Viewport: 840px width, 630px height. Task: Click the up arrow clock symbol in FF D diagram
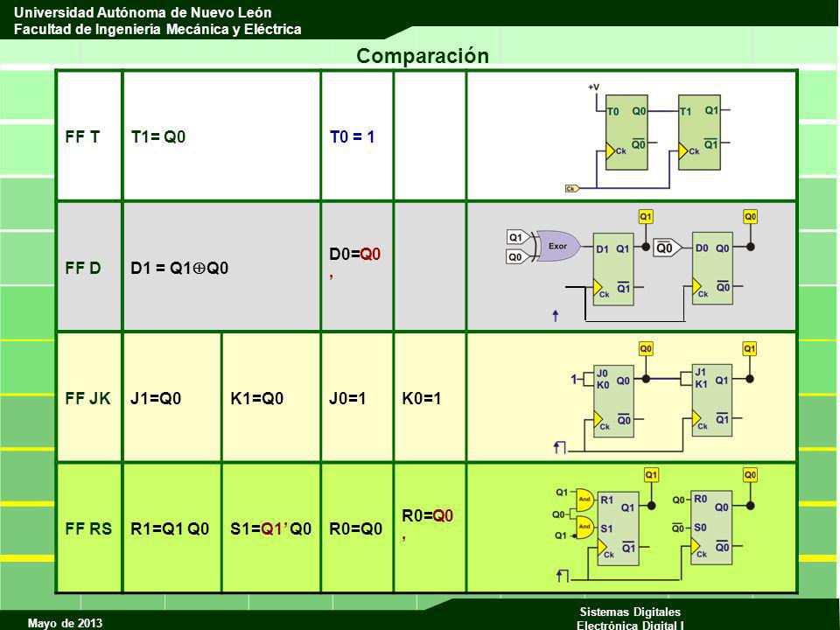(x=556, y=316)
